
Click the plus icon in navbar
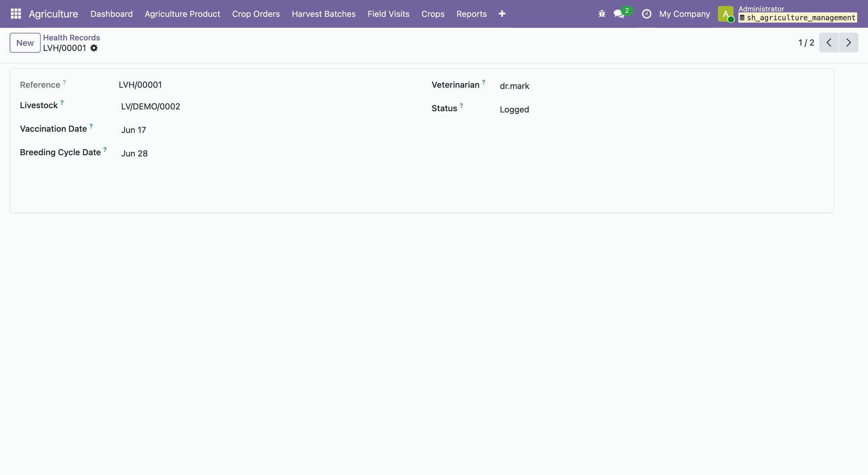click(x=502, y=14)
